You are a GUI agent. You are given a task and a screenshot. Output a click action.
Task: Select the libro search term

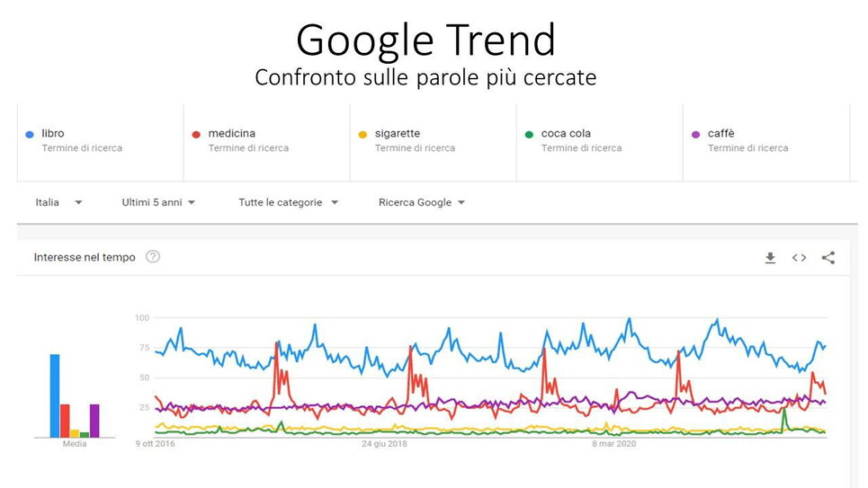[53, 134]
